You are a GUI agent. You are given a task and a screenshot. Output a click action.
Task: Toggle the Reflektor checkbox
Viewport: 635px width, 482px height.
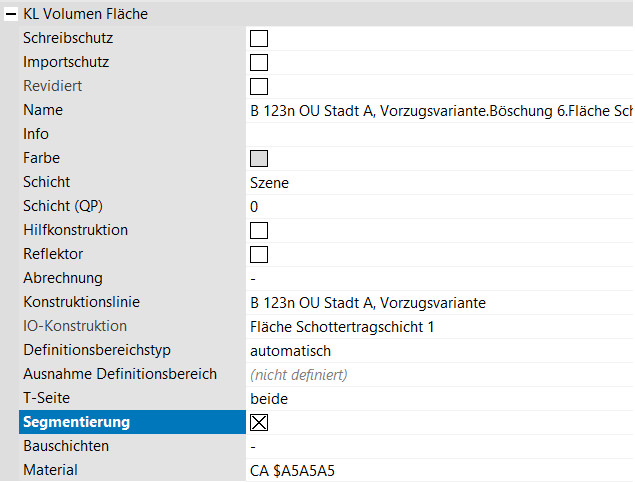(259, 254)
